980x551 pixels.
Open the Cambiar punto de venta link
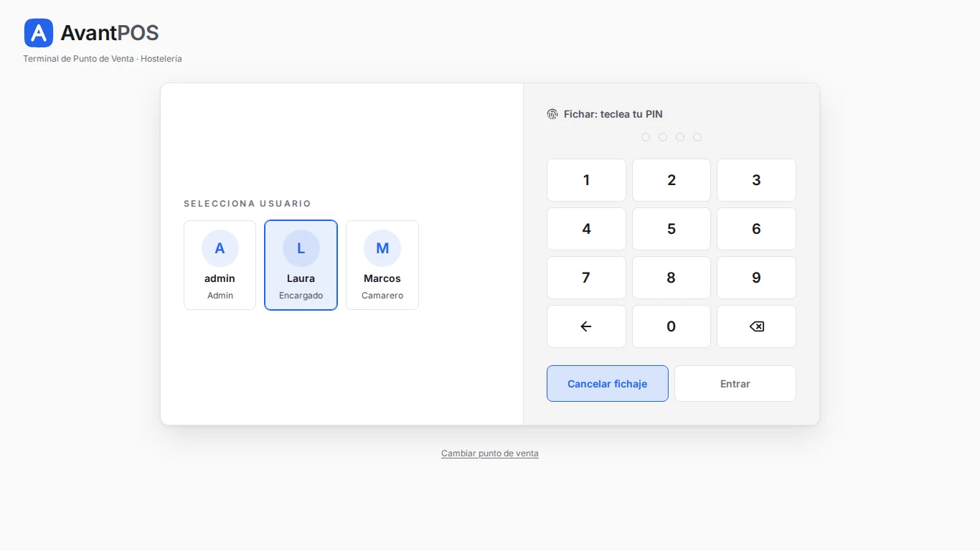tap(490, 453)
